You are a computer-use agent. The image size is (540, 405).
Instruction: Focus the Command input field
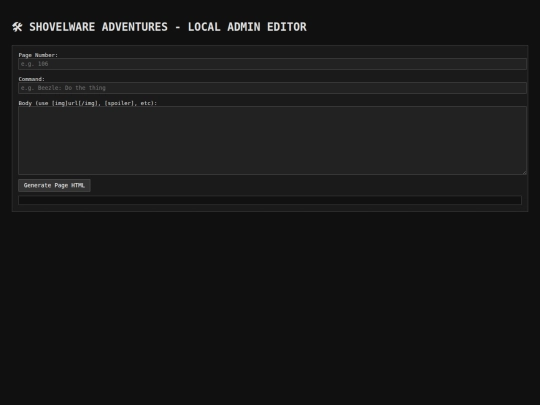click(272, 88)
